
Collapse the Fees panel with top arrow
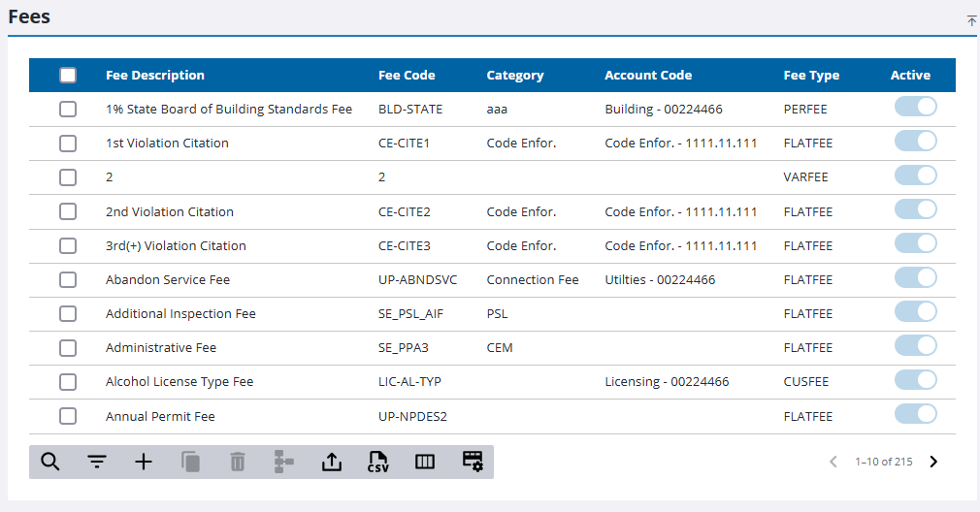pyautogui.click(x=971, y=20)
